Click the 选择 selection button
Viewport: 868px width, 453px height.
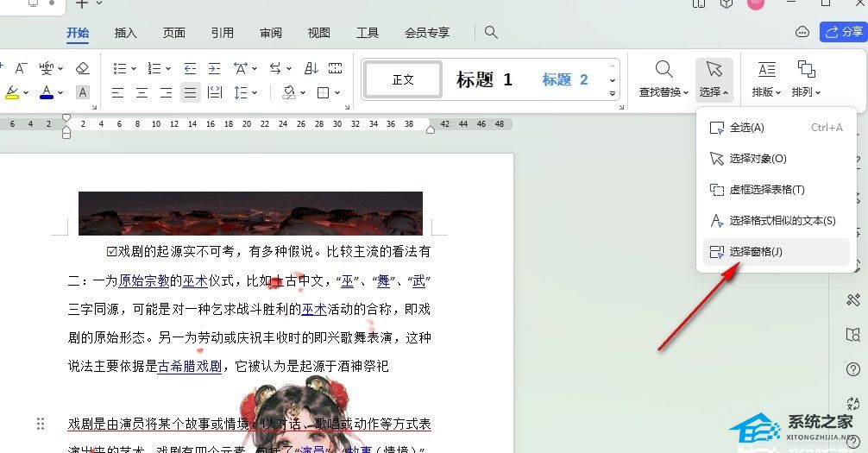[x=714, y=79]
